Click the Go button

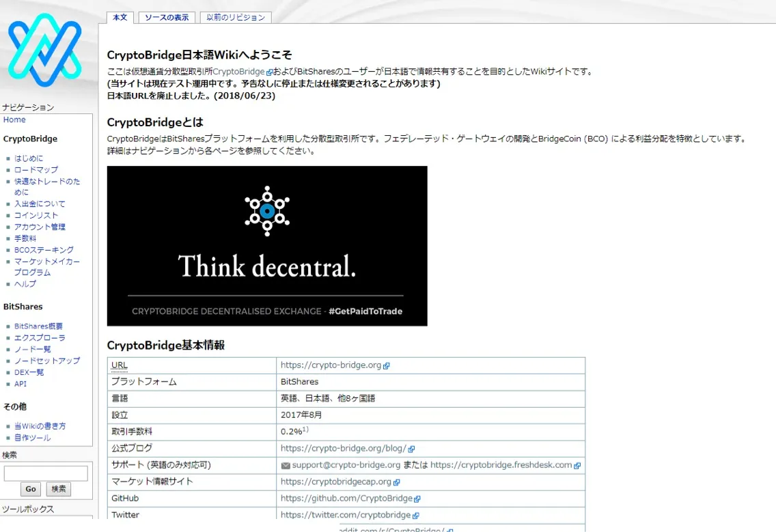coord(31,489)
